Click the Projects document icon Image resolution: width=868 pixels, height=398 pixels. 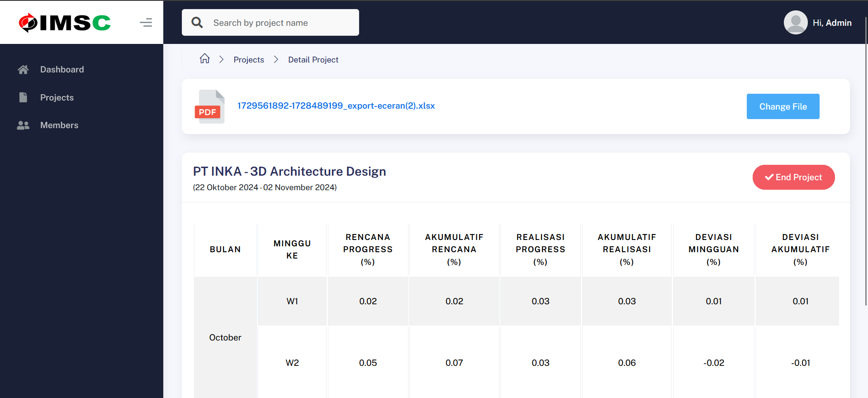point(23,97)
